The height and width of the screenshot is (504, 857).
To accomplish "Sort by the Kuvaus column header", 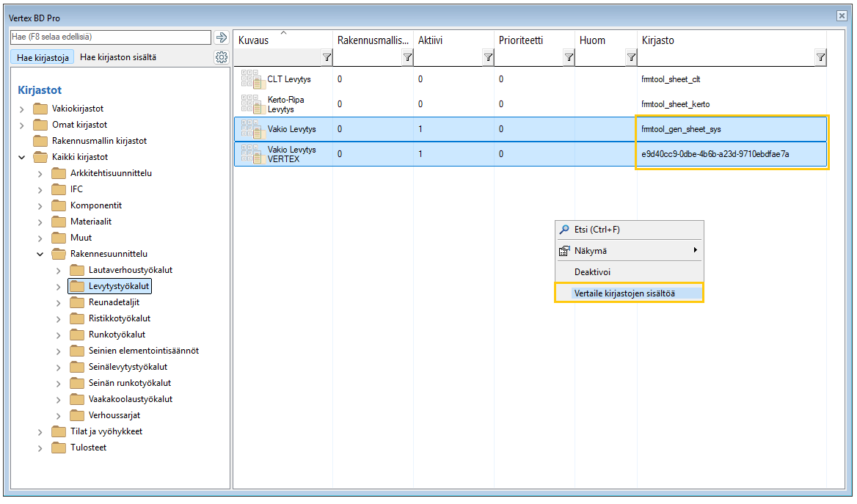I will (283, 40).
